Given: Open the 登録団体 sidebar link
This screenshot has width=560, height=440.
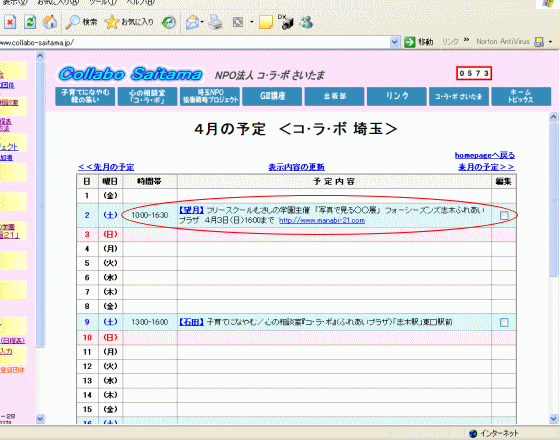Looking at the screenshot, I should pos(12,370).
